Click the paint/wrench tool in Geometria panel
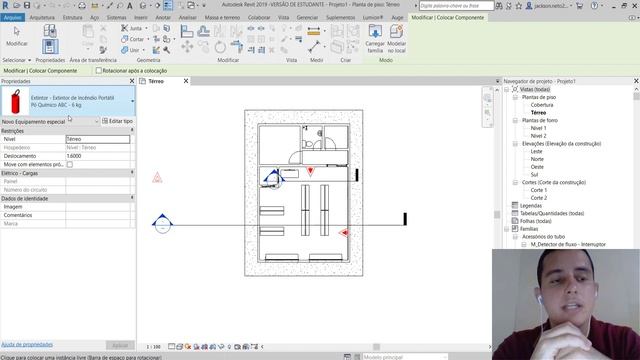This screenshot has width=640, height=360. [167, 50]
